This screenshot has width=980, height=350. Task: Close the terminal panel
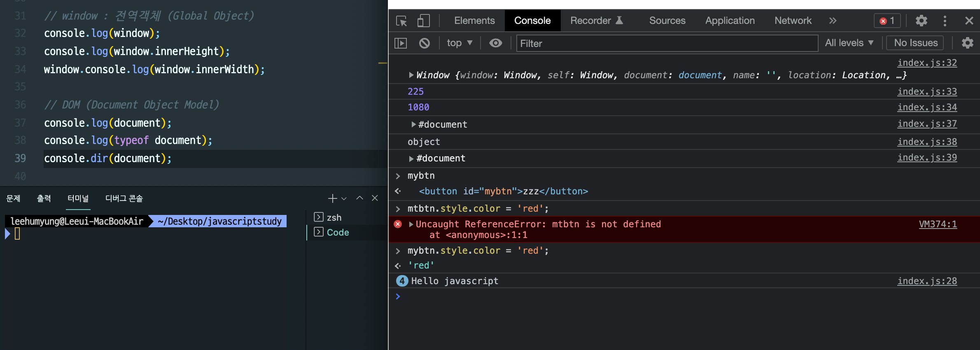tap(375, 198)
